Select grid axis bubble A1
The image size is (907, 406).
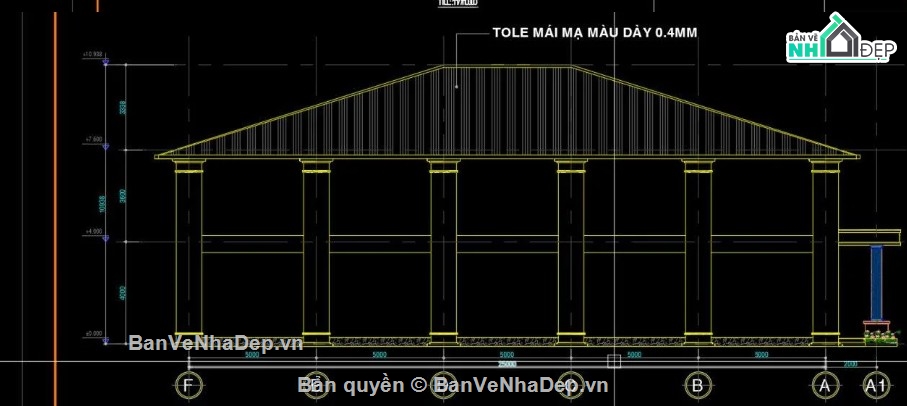[875, 385]
